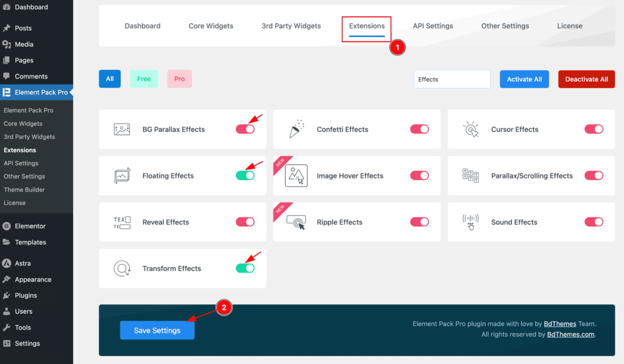
Task: Open Extensions in sidebar submenu
Action: point(20,150)
